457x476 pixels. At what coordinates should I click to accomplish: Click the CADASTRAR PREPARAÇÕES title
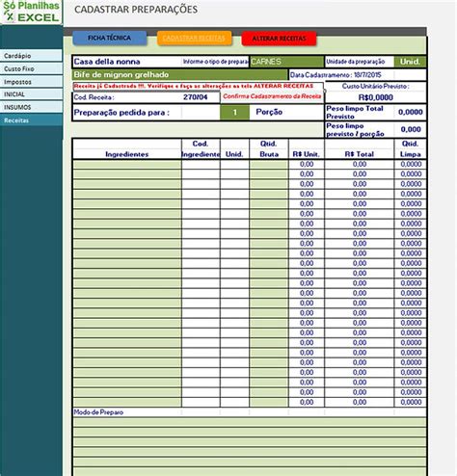(136, 10)
